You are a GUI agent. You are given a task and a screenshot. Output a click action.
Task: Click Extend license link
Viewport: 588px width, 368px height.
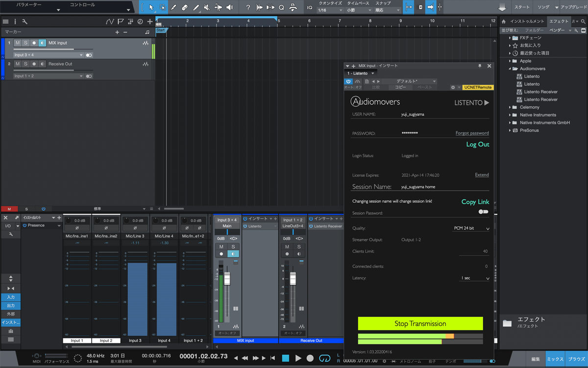[482, 175]
